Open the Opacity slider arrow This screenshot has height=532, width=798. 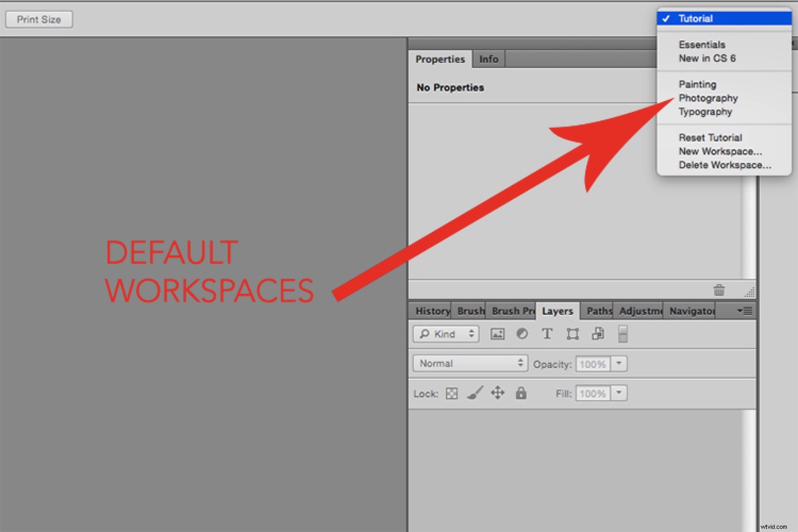[x=619, y=364]
